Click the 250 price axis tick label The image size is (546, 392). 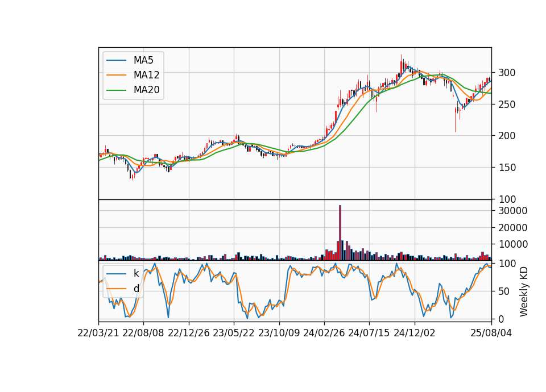click(x=507, y=105)
